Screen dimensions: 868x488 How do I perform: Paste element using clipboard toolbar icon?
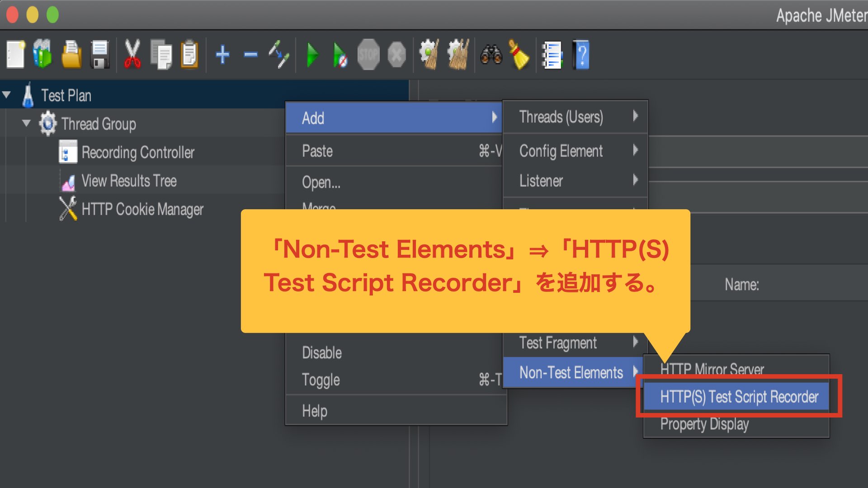(x=190, y=54)
